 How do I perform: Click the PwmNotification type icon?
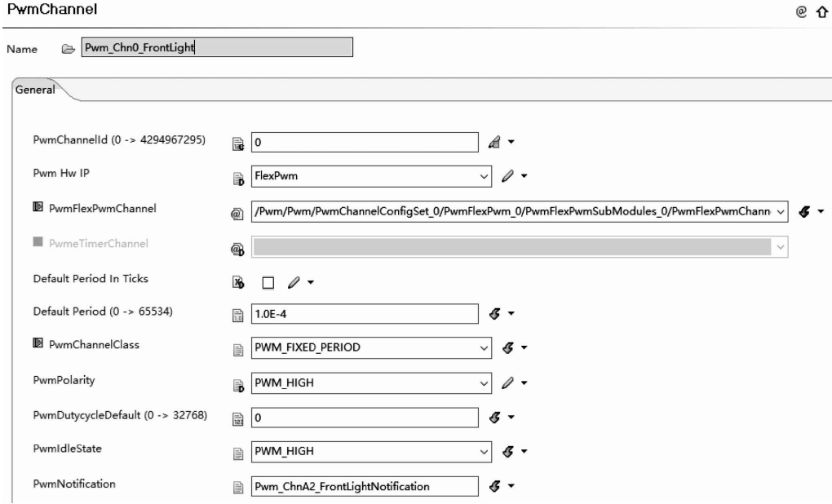238,488
